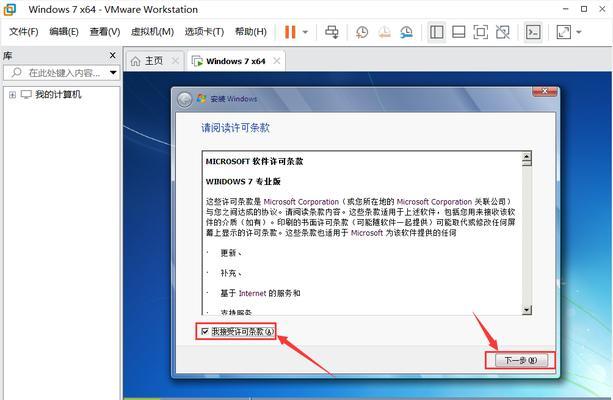Open the power options dropdown arrow

click(305, 32)
